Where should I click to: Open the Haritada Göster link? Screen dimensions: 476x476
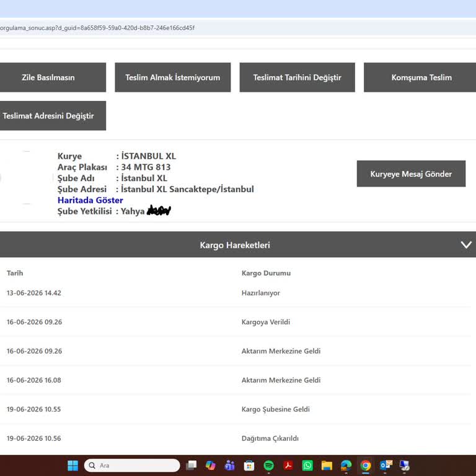(x=90, y=200)
